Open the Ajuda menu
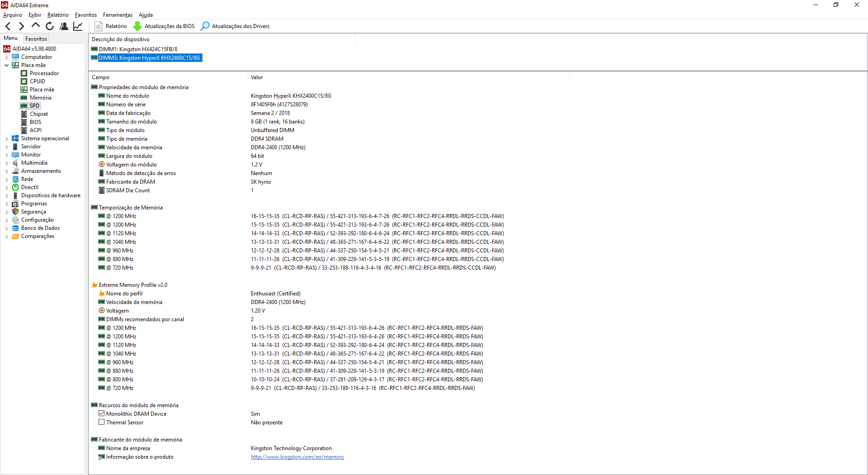 coord(146,15)
